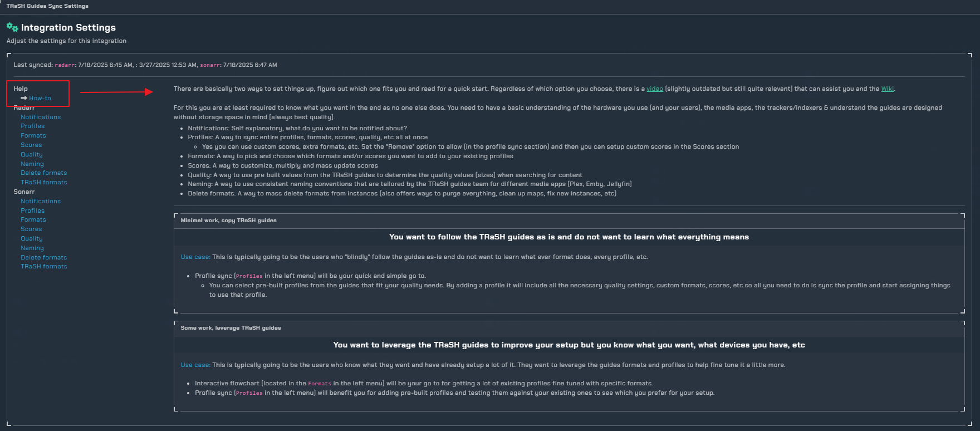Go to Sonarr Formats section
Screen dimensions: 980x431
coord(33,220)
